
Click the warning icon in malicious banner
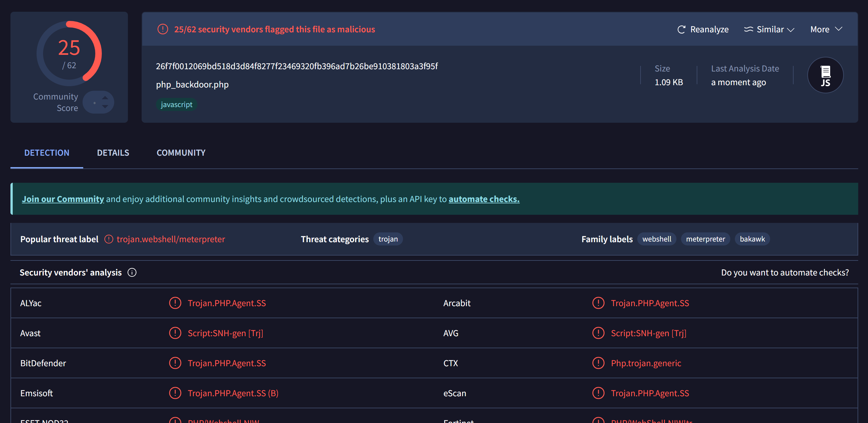pyautogui.click(x=163, y=29)
